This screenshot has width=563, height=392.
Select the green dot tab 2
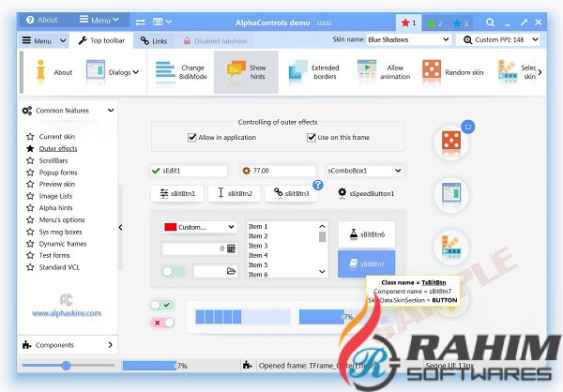434,23
